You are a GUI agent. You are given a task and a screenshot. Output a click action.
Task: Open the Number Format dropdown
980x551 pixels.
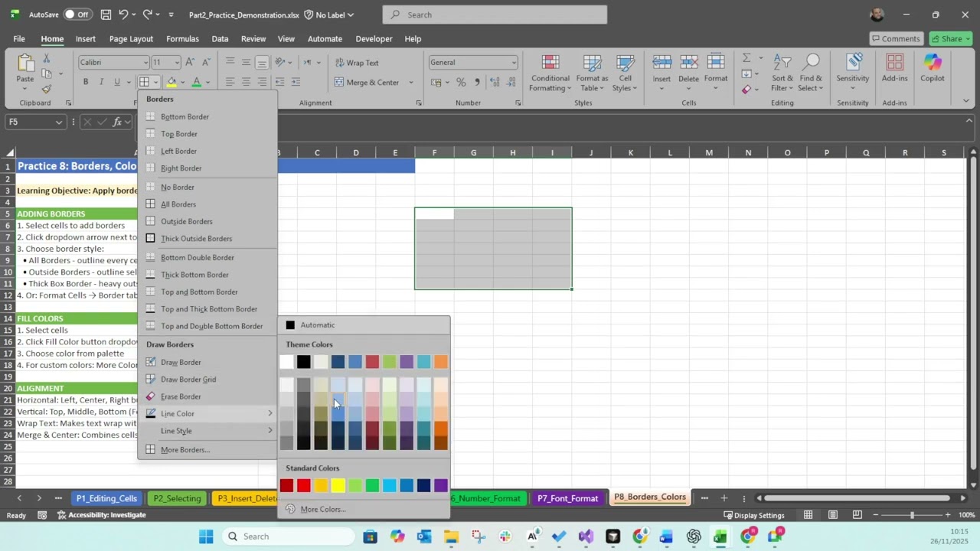click(514, 63)
